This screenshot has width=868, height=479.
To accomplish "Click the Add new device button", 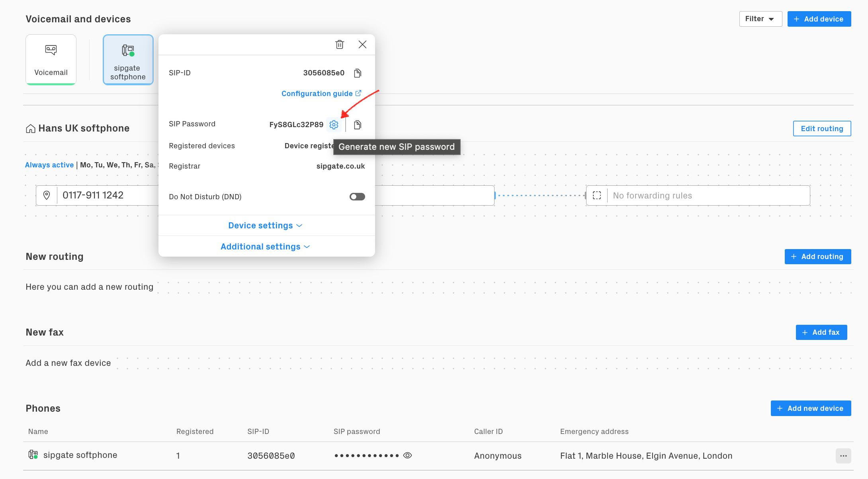I will [811, 408].
